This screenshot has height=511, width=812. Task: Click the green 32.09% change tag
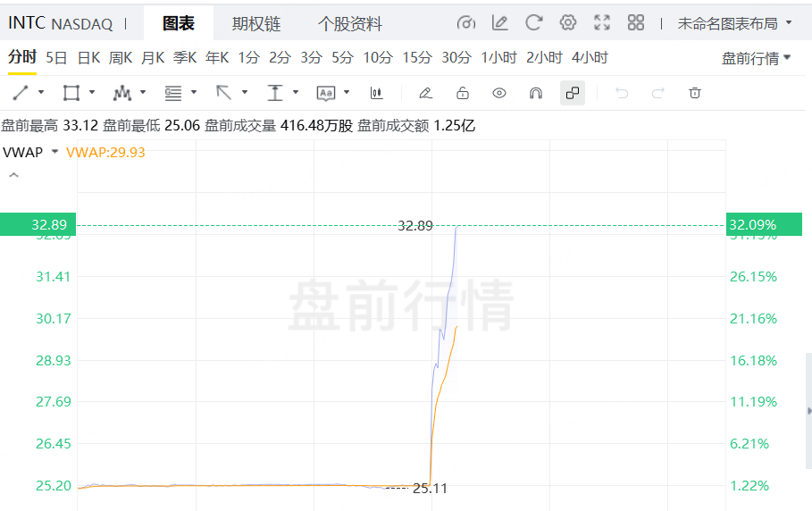point(764,224)
